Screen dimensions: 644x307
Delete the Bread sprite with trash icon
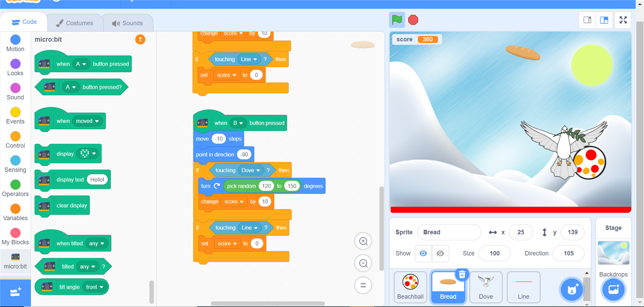pos(462,274)
